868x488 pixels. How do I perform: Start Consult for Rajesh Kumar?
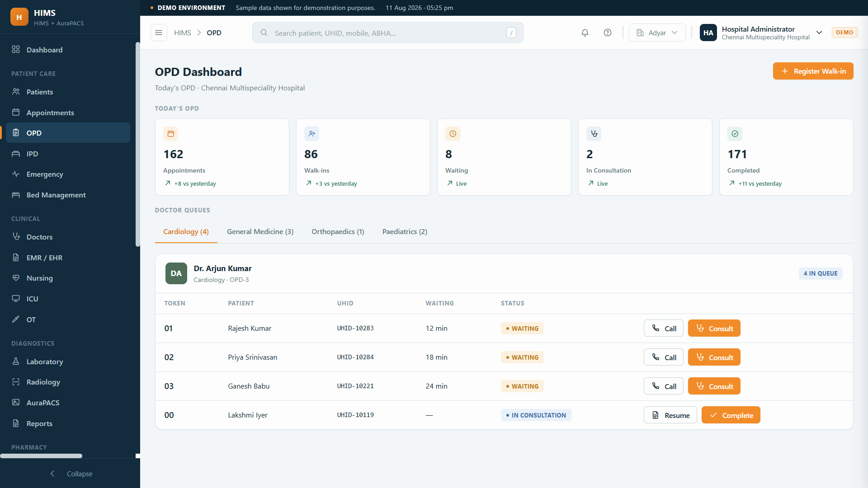pos(714,328)
